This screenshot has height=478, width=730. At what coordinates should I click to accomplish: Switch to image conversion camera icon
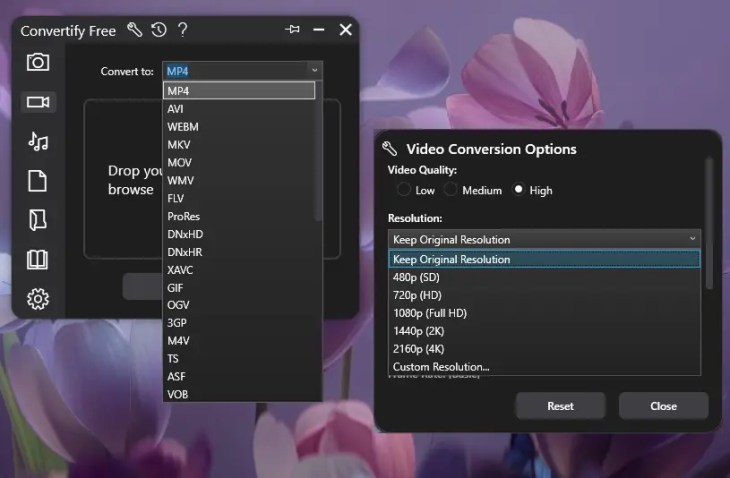pos(38,62)
